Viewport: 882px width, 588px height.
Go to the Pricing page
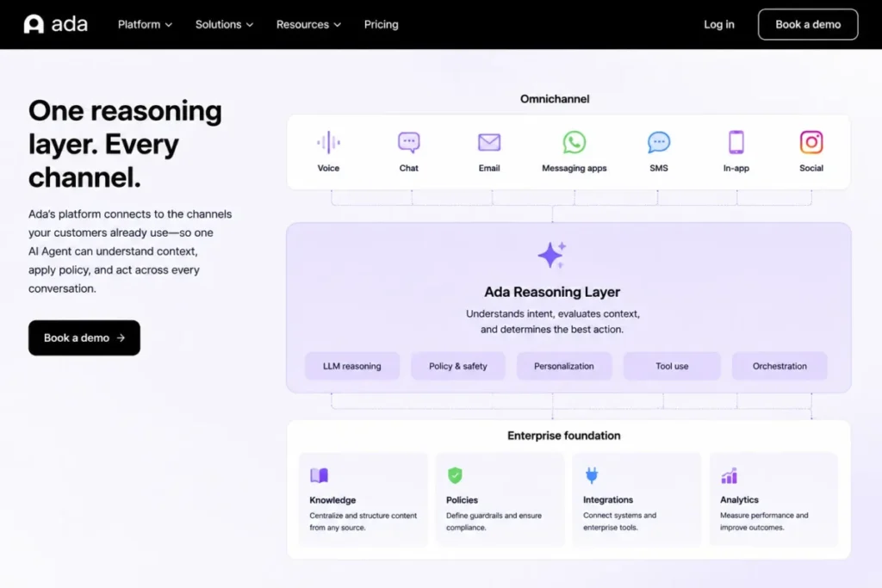click(381, 24)
